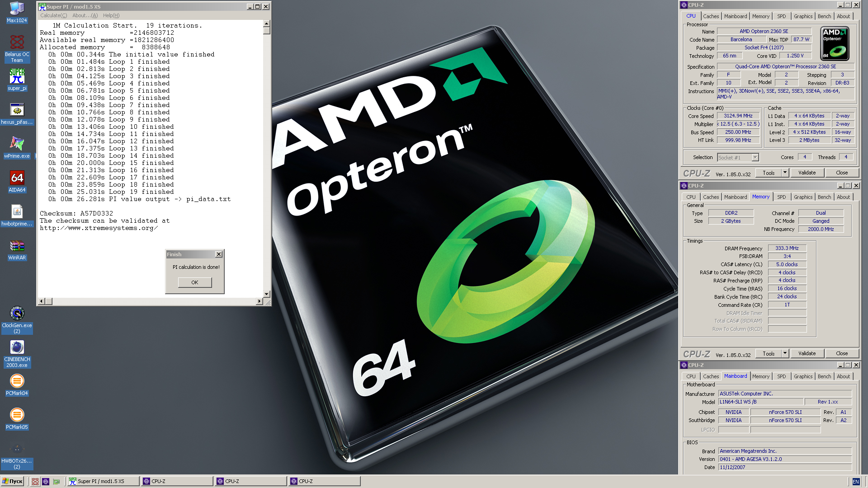Click the Super PI vertical scrollbar thumb
The width and height of the screenshot is (868, 488).
pyautogui.click(x=267, y=31)
